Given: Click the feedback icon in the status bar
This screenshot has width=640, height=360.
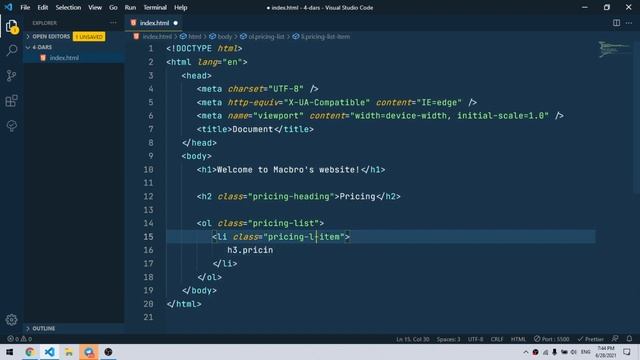Looking at the screenshot, I should pyautogui.click(x=615, y=339).
